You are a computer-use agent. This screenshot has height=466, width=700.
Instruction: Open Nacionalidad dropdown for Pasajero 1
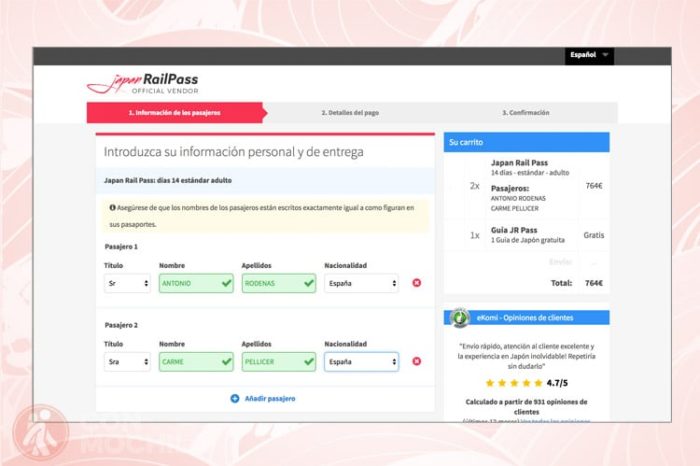(361, 283)
